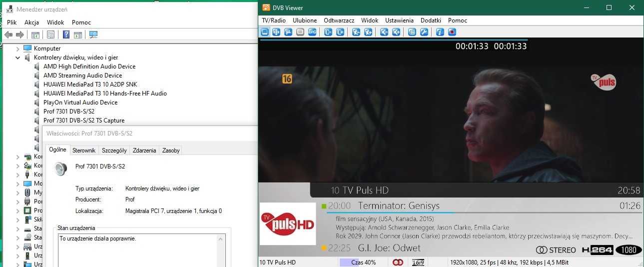
Task: Click show/hide console tree icon in Device Manager
Action: click(35, 34)
